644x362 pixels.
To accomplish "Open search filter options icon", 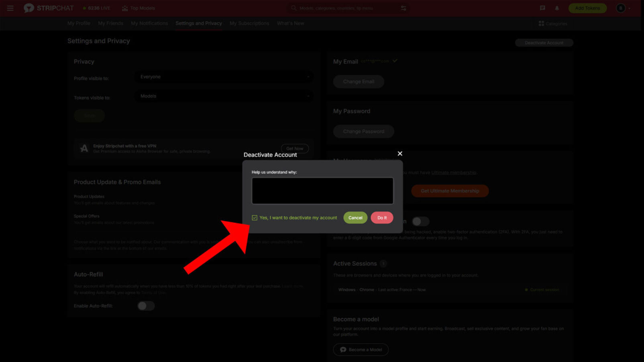I will click(403, 8).
